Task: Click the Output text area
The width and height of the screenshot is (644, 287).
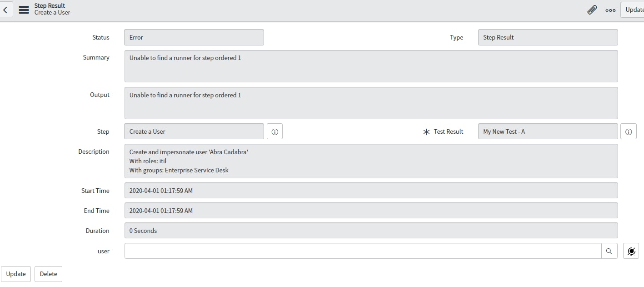Action: pyautogui.click(x=371, y=103)
